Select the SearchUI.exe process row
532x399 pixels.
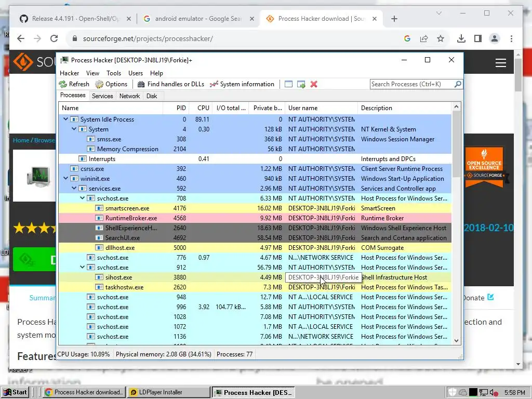tap(255, 238)
